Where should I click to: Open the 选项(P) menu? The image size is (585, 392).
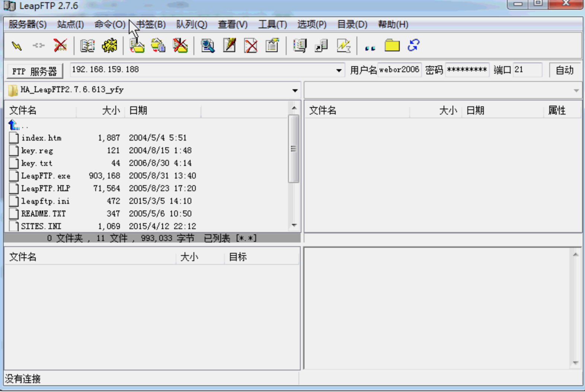point(312,25)
